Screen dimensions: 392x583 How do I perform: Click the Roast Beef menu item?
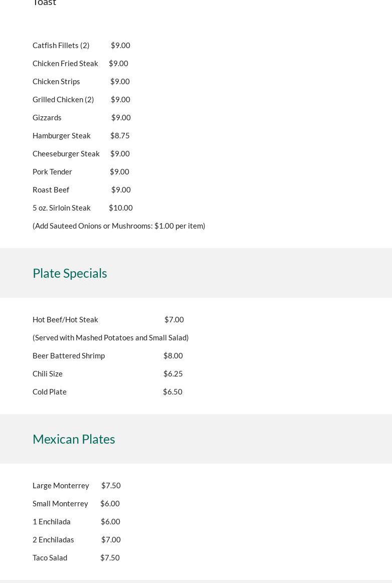[x=51, y=190]
